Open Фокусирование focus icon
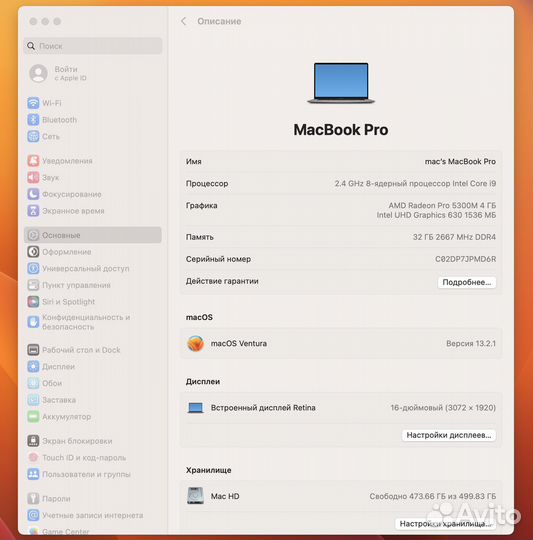 click(33, 194)
